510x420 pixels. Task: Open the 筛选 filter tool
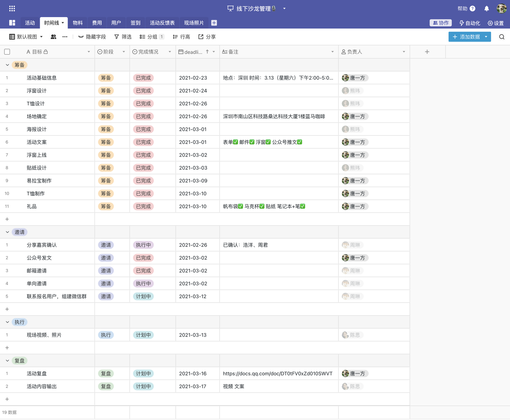[123, 37]
